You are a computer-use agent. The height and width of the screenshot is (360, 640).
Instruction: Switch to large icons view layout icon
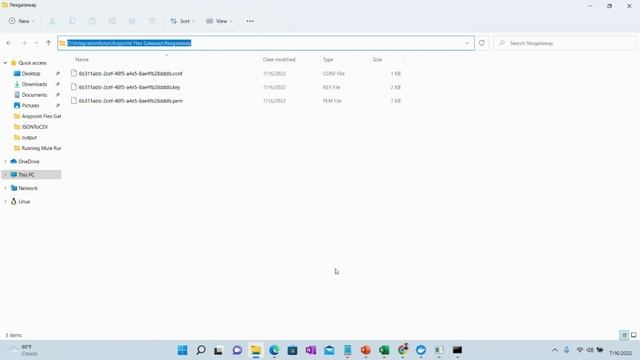(633, 335)
